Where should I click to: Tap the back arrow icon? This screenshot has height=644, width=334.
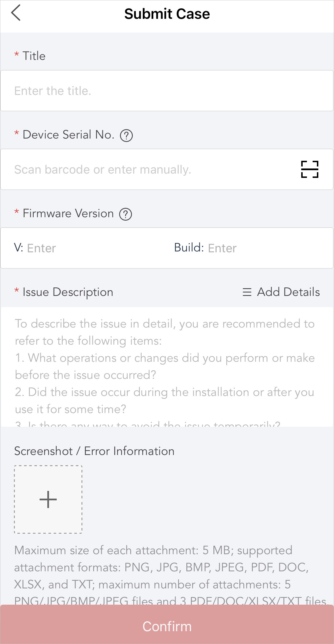(16, 13)
